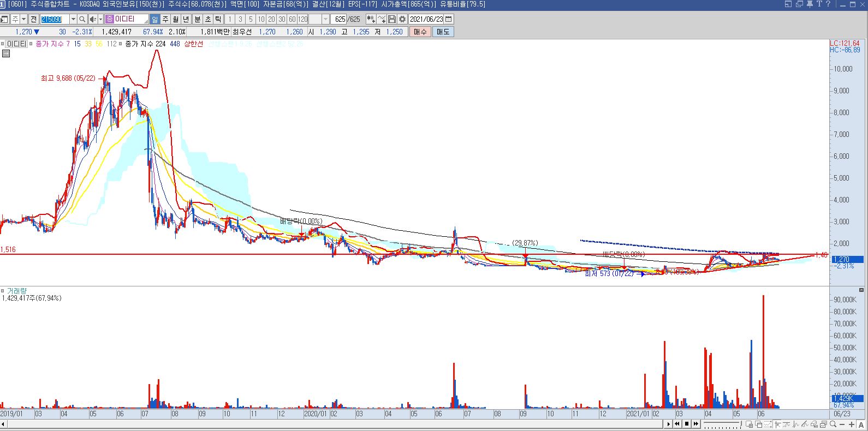The image size is (868, 431).
Task: Click the 종가 지수 224 indicator label
Action: coord(145,44)
